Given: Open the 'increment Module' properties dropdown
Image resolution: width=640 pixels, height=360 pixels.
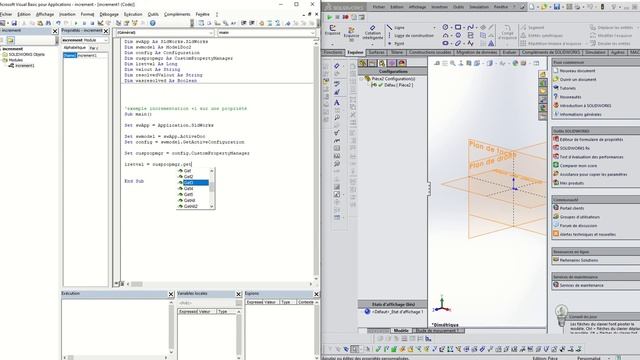Looking at the screenshot, I should tap(106, 40).
